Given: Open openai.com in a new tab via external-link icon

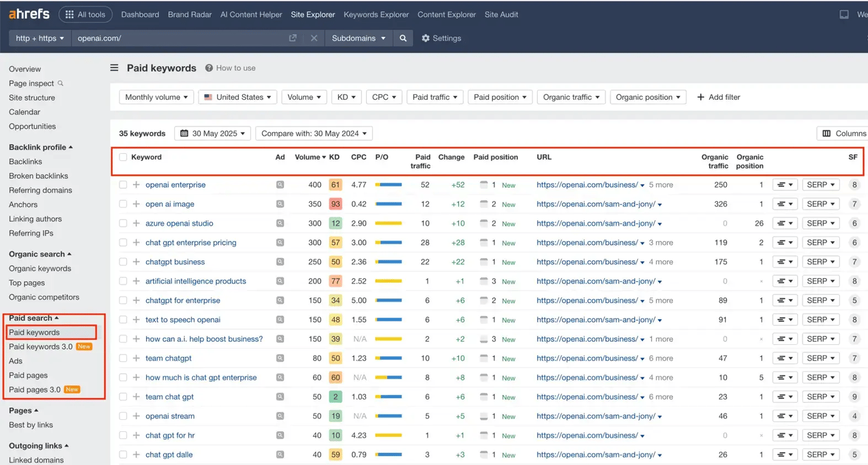Looking at the screenshot, I should point(292,38).
